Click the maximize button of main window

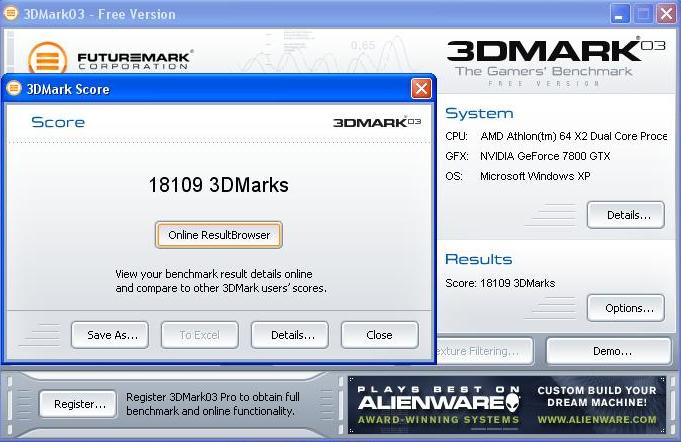click(x=643, y=14)
